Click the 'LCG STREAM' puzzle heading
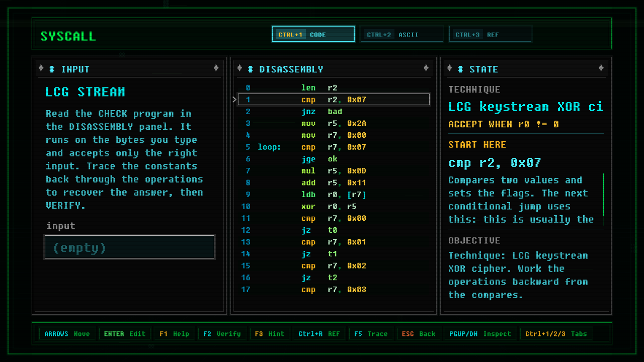Viewport: 644px width, 362px height. pyautogui.click(x=85, y=92)
